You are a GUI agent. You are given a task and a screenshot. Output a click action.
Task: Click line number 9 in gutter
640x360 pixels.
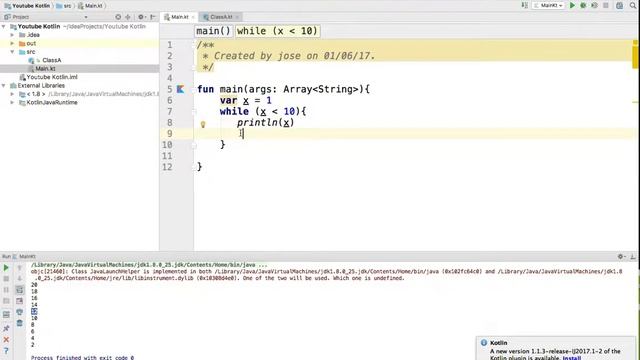[x=169, y=133]
